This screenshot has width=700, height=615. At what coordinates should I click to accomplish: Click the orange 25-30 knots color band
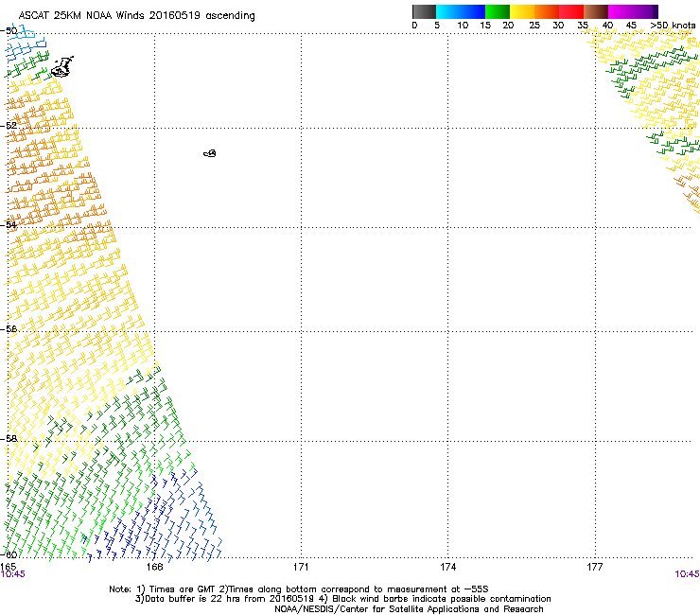[x=547, y=11]
